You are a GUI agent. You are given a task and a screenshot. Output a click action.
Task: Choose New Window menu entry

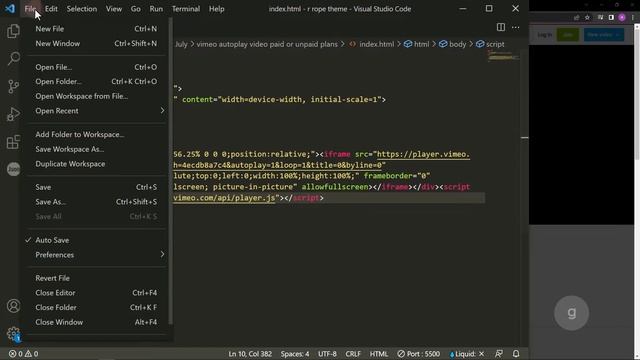pos(96,43)
